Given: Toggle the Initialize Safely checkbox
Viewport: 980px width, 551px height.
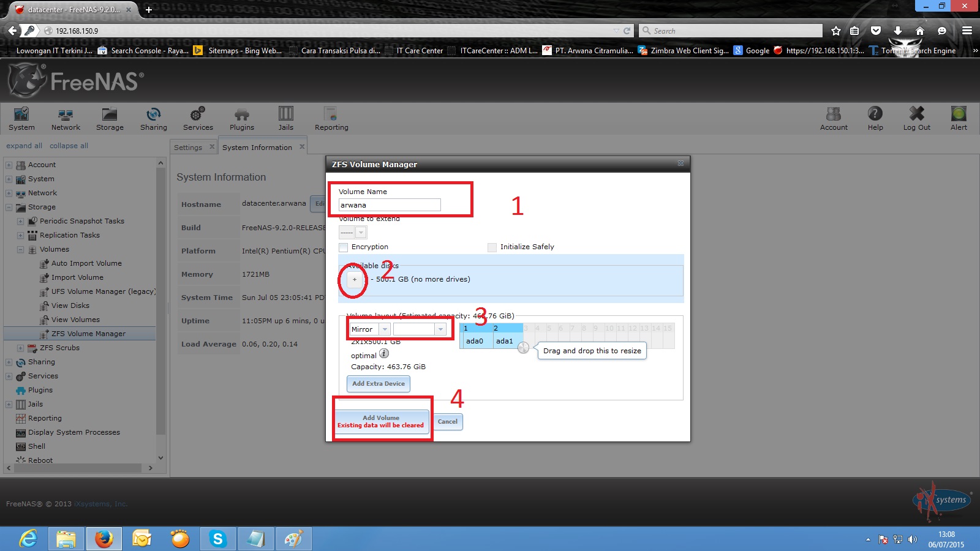Looking at the screenshot, I should (492, 247).
